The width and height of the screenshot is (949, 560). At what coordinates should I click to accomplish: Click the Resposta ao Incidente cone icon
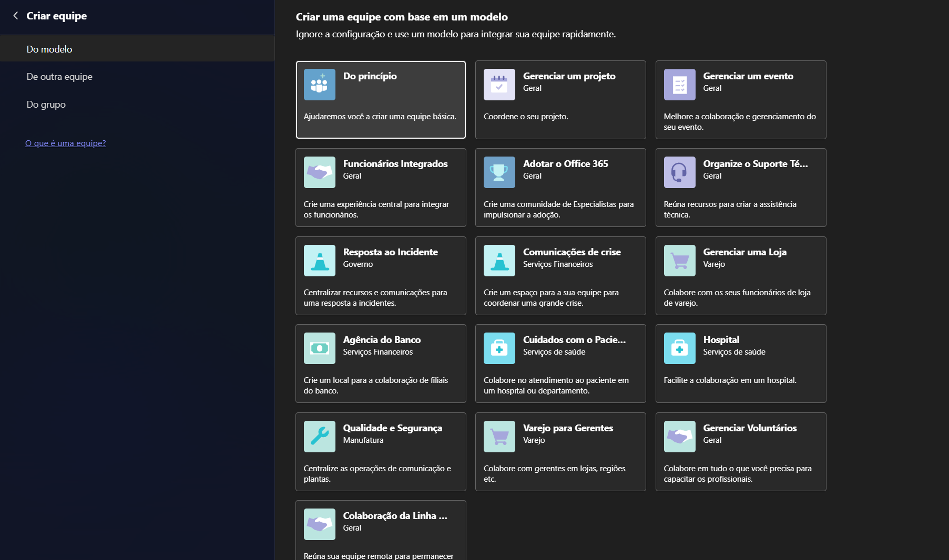(x=319, y=261)
